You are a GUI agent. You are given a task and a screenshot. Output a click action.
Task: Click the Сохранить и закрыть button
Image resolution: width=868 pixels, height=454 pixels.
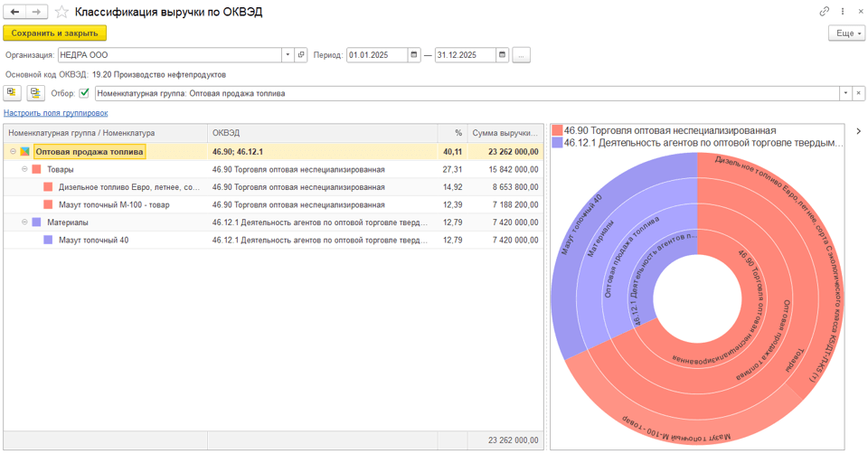(55, 33)
